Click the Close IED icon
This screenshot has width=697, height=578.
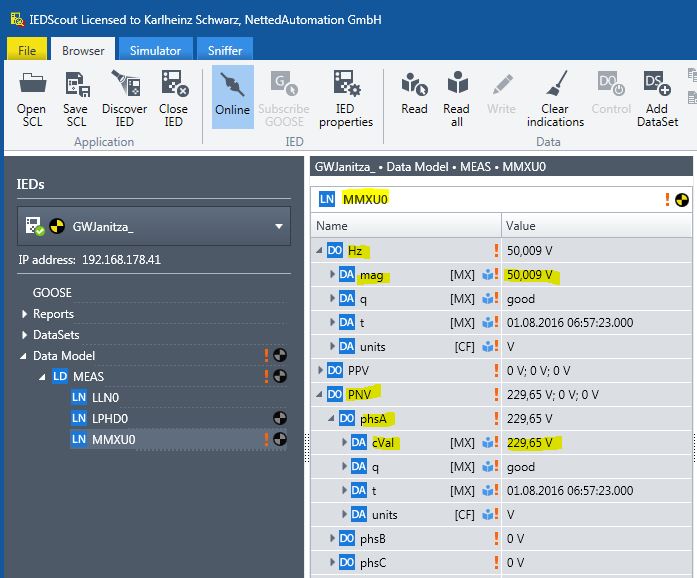[x=175, y=83]
